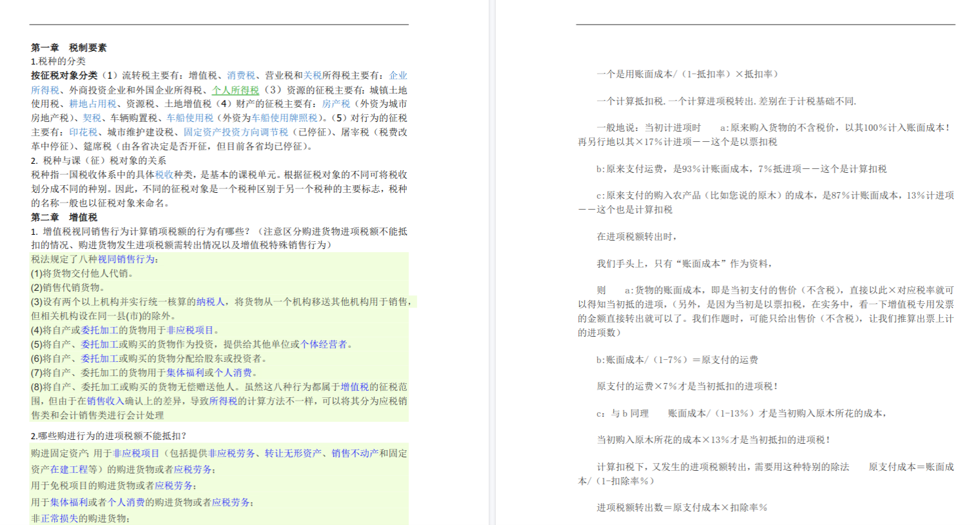Click the 转让无形资产 link

tap(293, 453)
